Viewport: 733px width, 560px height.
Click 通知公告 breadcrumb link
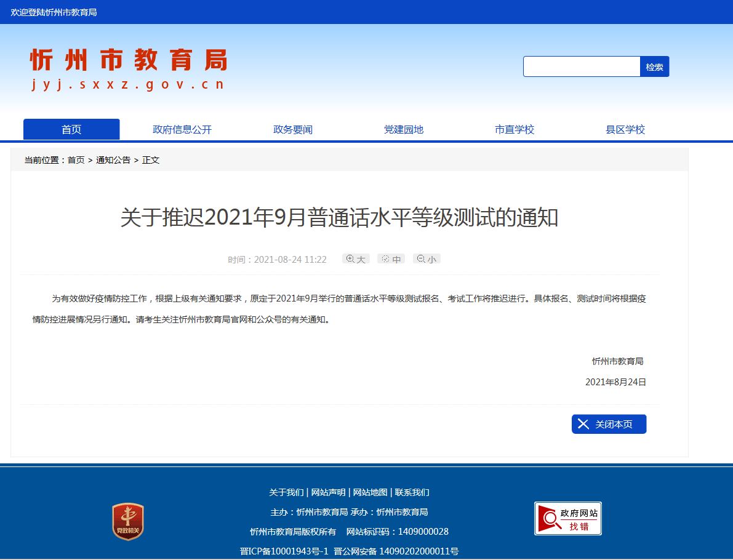pos(113,160)
